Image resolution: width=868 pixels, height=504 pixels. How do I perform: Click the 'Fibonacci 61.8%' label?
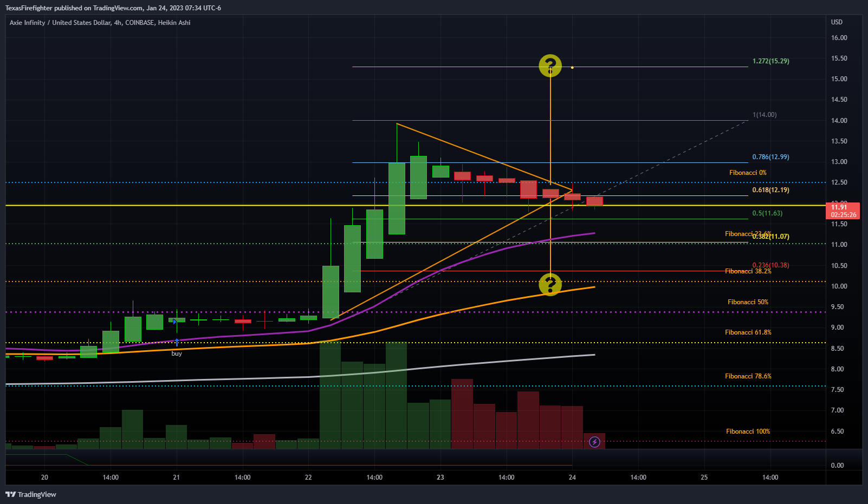[x=748, y=332]
